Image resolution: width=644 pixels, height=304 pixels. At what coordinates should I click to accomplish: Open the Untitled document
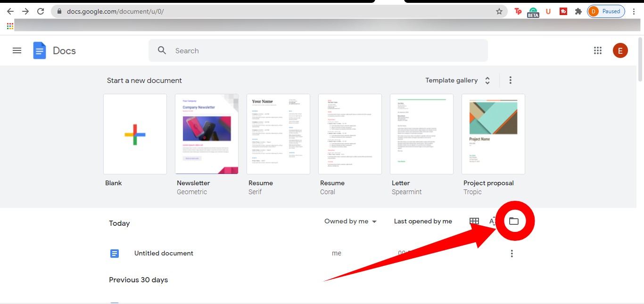click(x=164, y=253)
